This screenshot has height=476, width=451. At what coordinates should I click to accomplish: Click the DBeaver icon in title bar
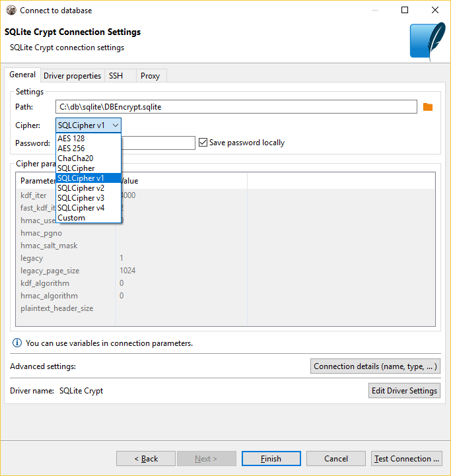click(x=11, y=10)
